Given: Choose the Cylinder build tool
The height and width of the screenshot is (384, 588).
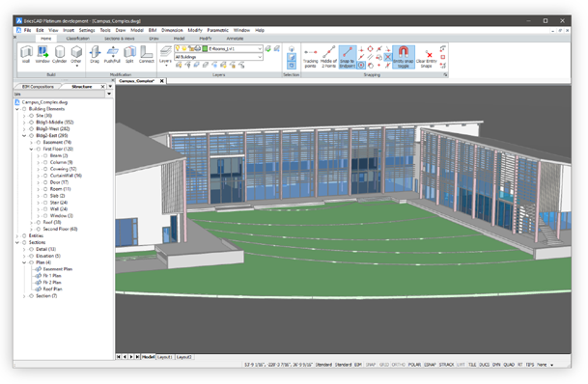Looking at the screenshot, I should click(x=59, y=54).
